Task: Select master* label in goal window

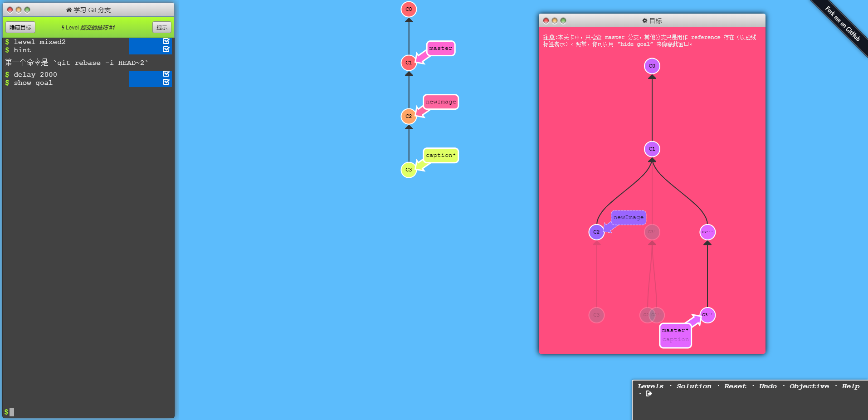Action: click(675, 330)
